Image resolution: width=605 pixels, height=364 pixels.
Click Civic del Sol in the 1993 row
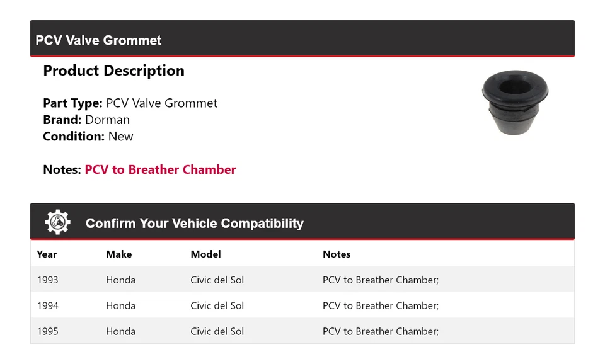pos(217,280)
